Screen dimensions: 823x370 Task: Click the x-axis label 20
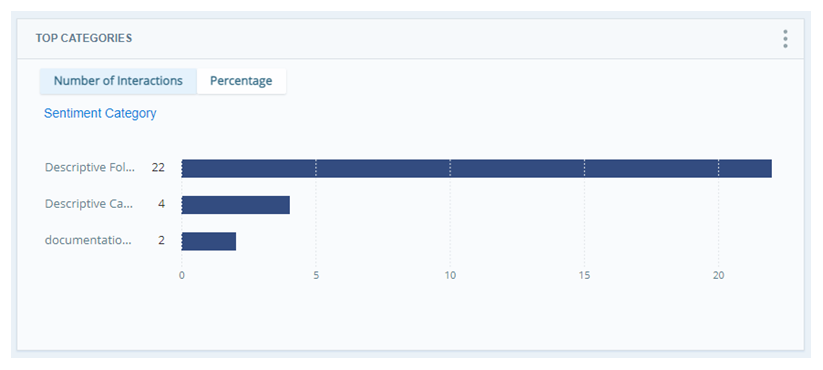(719, 276)
